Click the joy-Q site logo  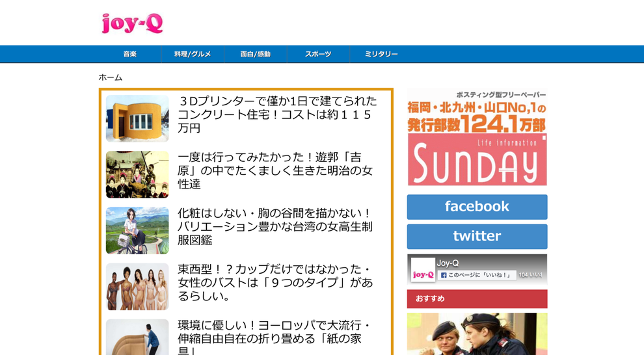[x=132, y=23]
